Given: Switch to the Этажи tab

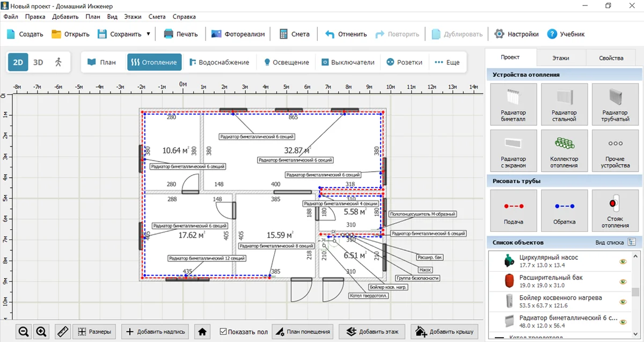Looking at the screenshot, I should click(561, 58).
